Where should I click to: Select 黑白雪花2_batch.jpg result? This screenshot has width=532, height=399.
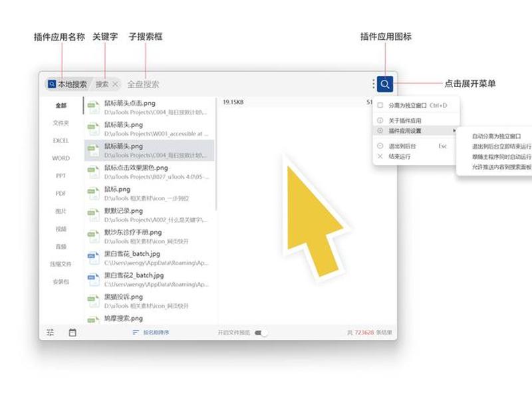coord(149,279)
